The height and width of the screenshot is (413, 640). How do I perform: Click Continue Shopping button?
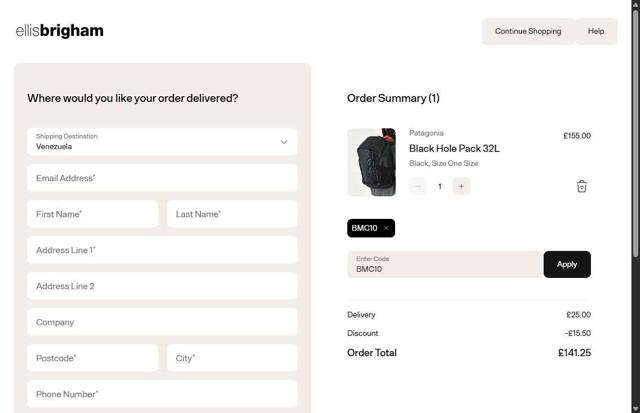(x=528, y=31)
